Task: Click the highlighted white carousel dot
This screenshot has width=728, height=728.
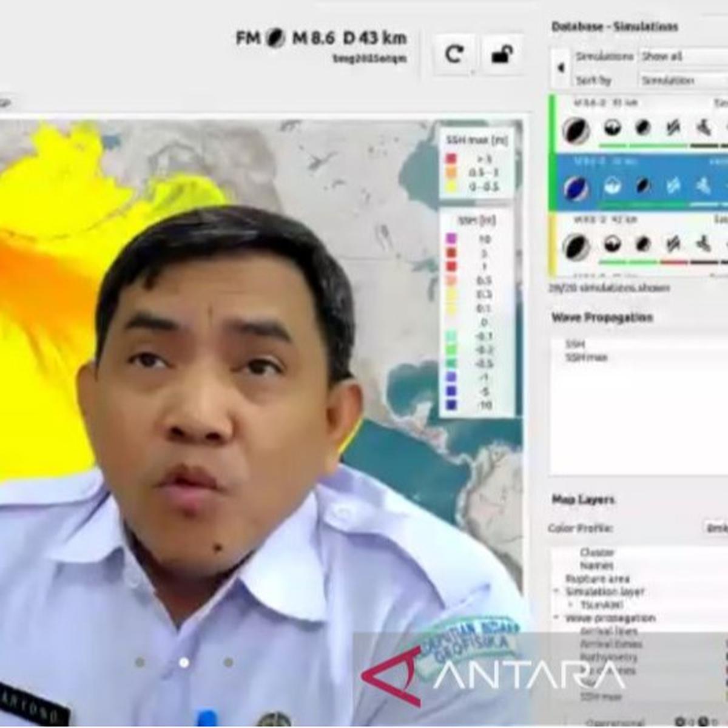Action: pyautogui.click(x=184, y=662)
